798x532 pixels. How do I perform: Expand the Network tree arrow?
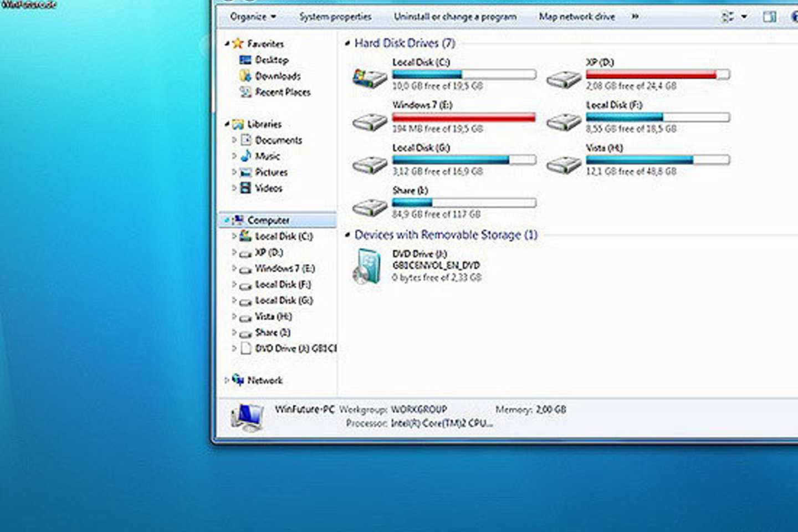click(x=226, y=380)
